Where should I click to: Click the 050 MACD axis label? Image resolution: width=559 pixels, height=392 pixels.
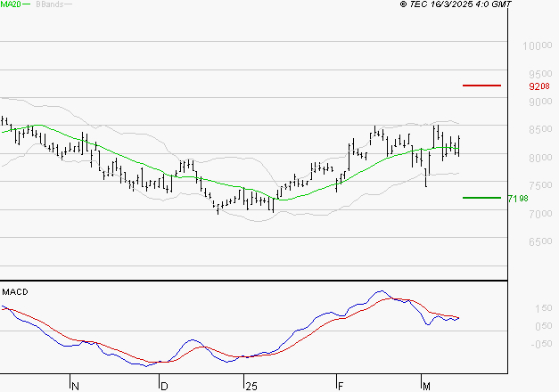(x=544, y=326)
